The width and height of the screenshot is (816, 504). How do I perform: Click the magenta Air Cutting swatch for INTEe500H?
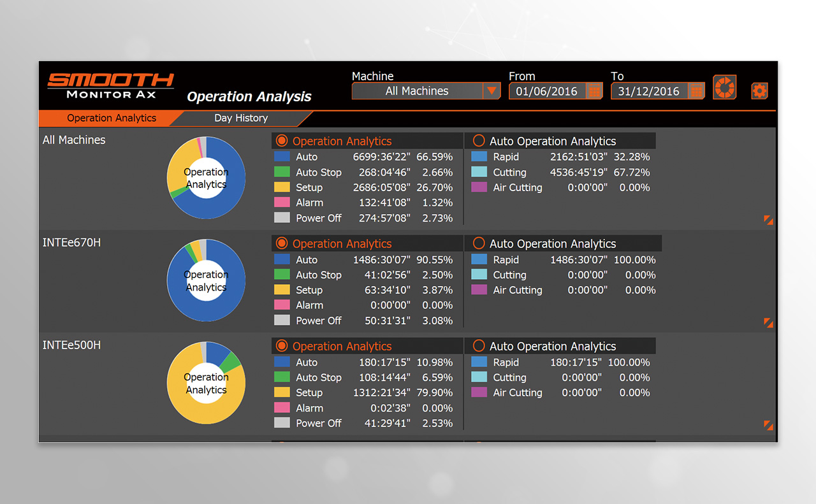coord(479,392)
